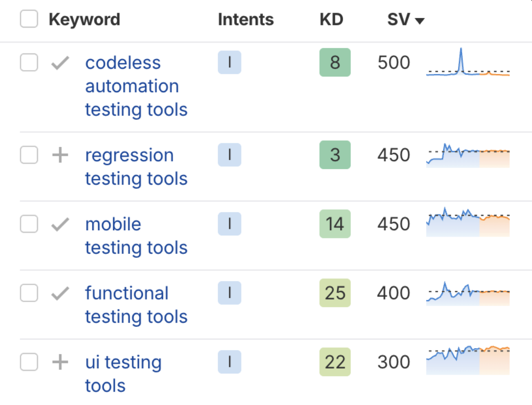Click the informational intent badge for regression testing tools
The image size is (532, 405).
click(x=230, y=155)
